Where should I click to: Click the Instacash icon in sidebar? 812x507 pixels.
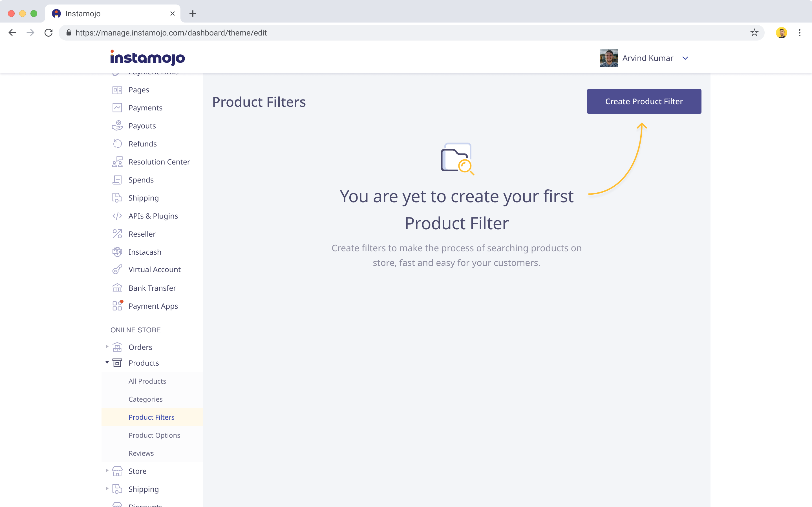[x=117, y=252]
